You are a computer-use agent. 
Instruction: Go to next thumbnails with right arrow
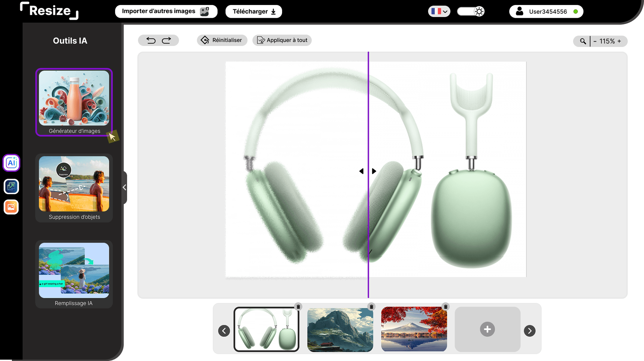530,331
